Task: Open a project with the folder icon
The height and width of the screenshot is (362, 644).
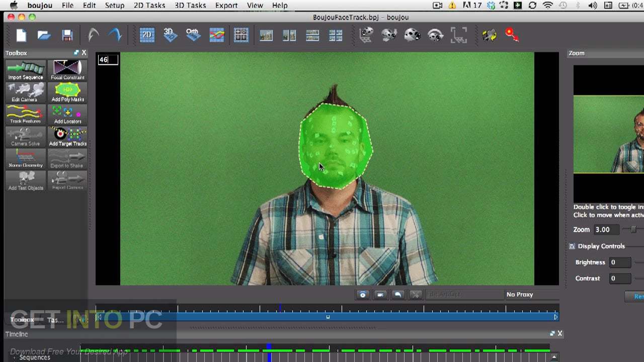Action: pyautogui.click(x=44, y=35)
